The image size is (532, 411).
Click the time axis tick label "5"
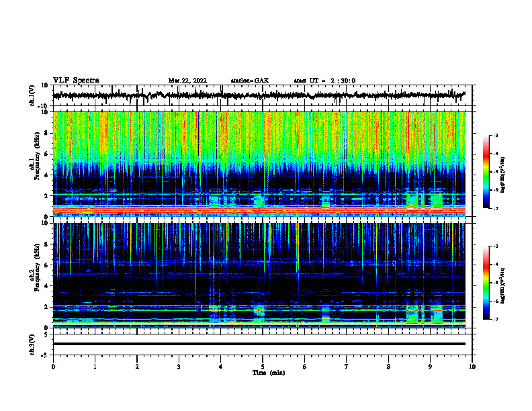click(263, 367)
